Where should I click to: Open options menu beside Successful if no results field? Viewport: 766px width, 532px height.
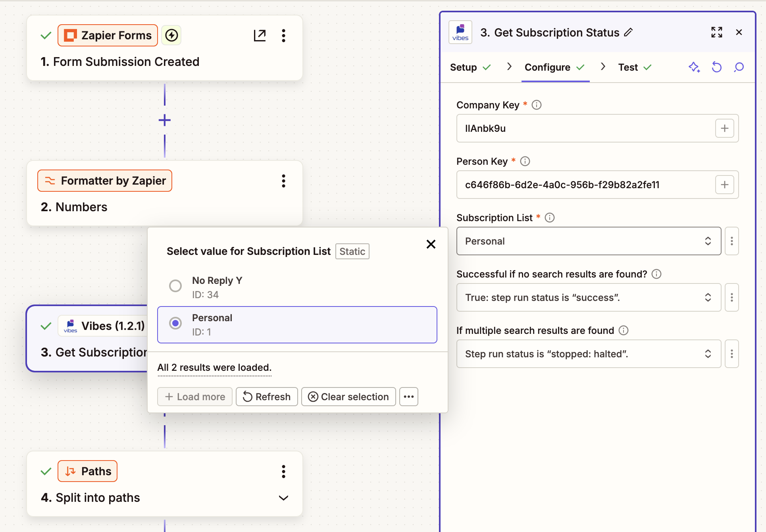pyautogui.click(x=732, y=297)
